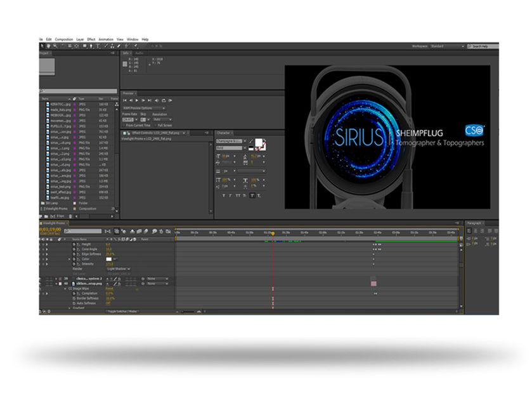The image size is (532, 396).
Task: Select the Horizontal Type tool
Action: (x=98, y=46)
